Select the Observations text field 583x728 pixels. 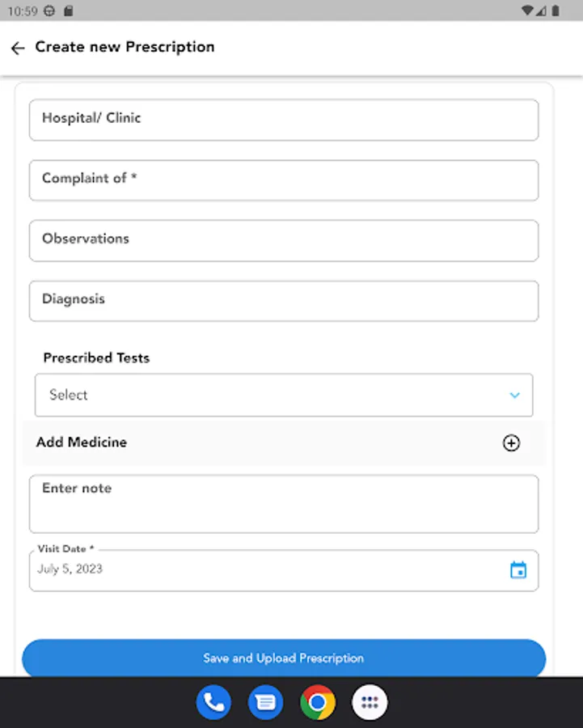click(x=284, y=241)
